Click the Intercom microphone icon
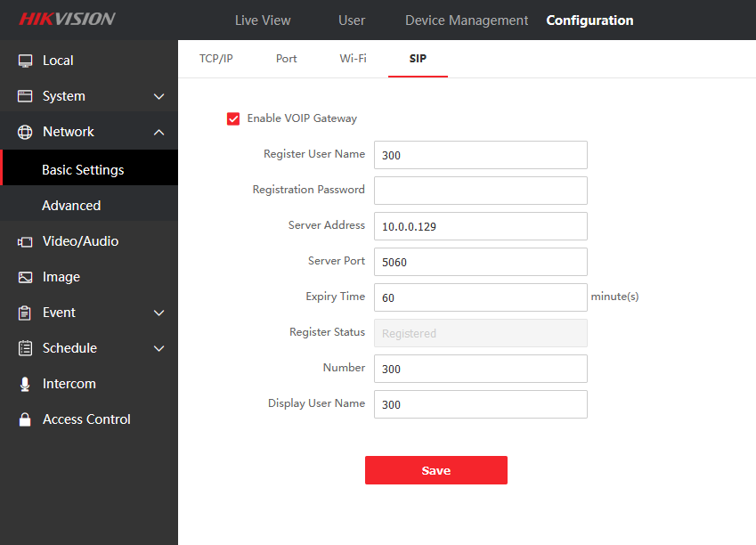Image resolution: width=756 pixels, height=545 pixels. pyautogui.click(x=25, y=384)
